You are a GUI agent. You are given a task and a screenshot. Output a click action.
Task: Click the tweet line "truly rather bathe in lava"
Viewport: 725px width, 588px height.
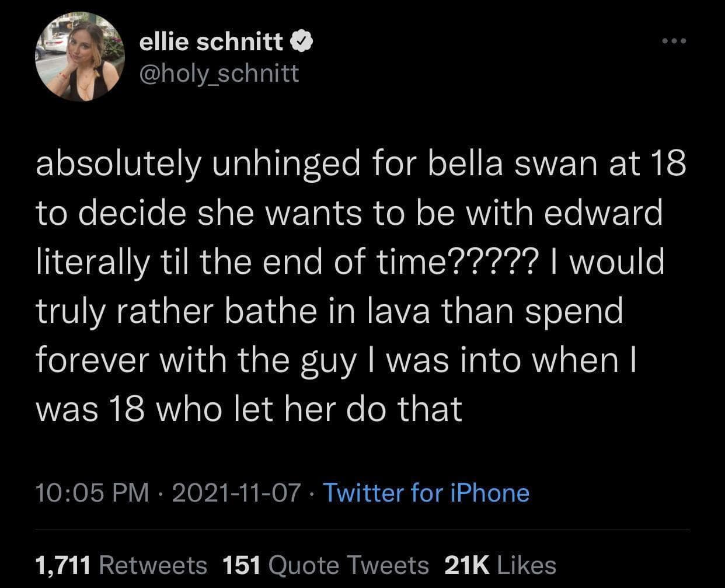coord(329,311)
